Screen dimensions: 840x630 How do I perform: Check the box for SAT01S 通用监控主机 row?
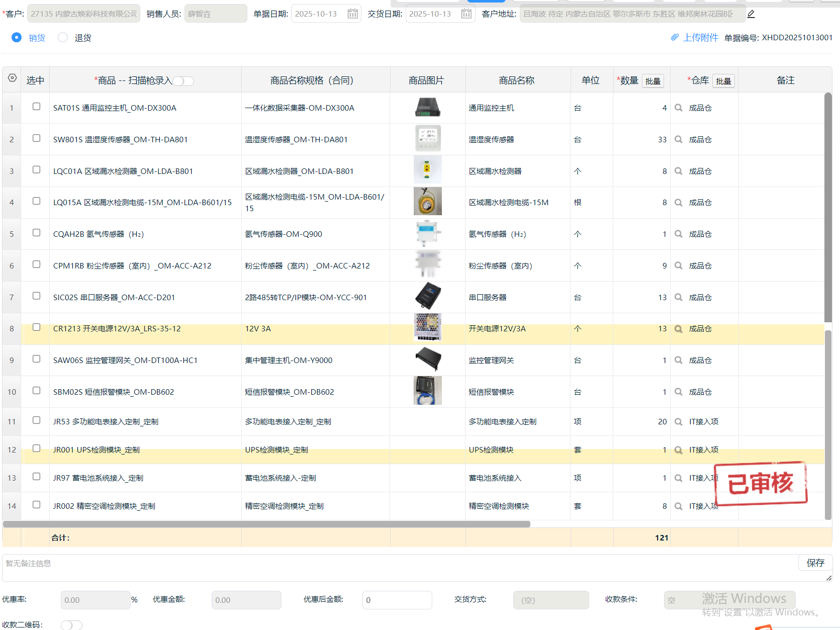click(x=36, y=107)
